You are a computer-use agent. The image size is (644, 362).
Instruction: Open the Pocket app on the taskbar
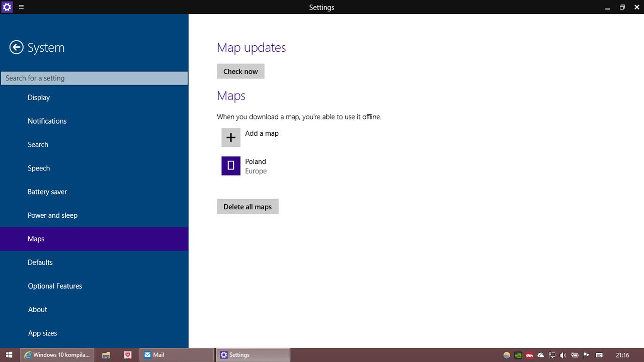coord(128,355)
